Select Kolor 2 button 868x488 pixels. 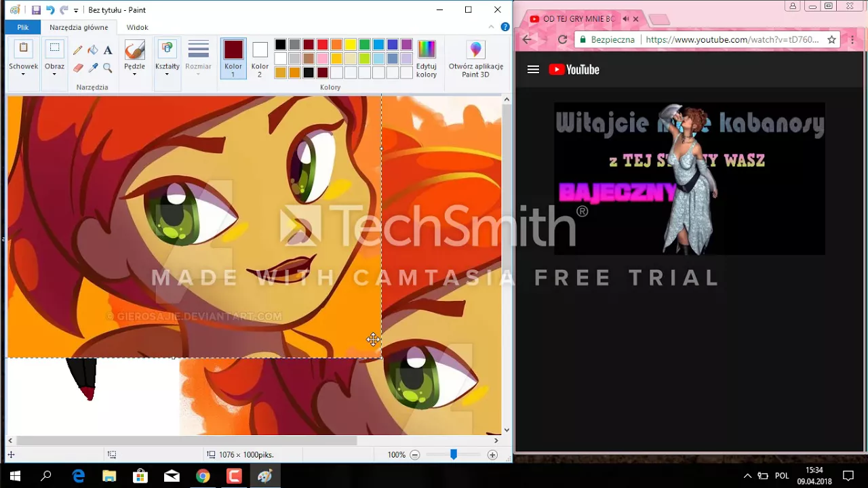(x=260, y=59)
